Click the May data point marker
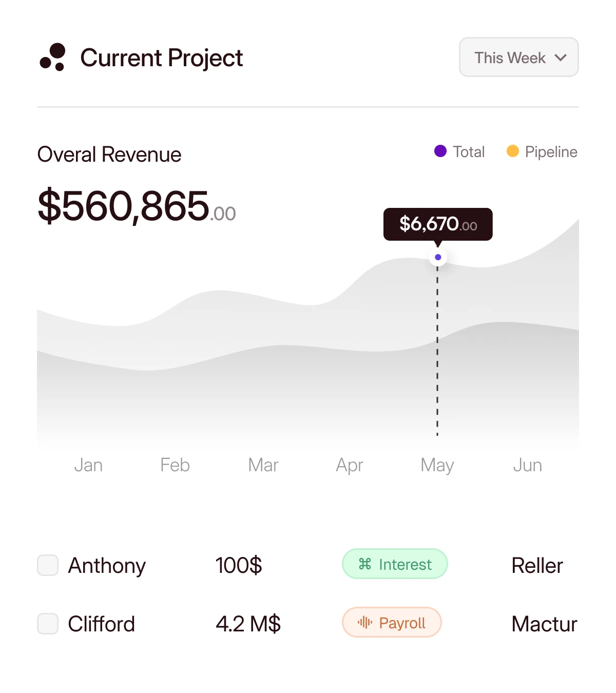Screen dimensions: 616x693 pyautogui.click(x=438, y=257)
